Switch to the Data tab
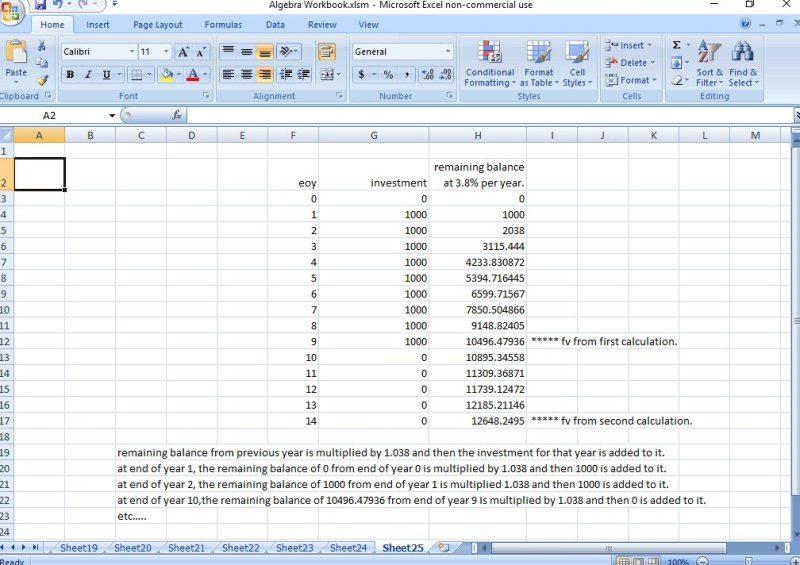This screenshot has height=565, width=800. [275, 24]
